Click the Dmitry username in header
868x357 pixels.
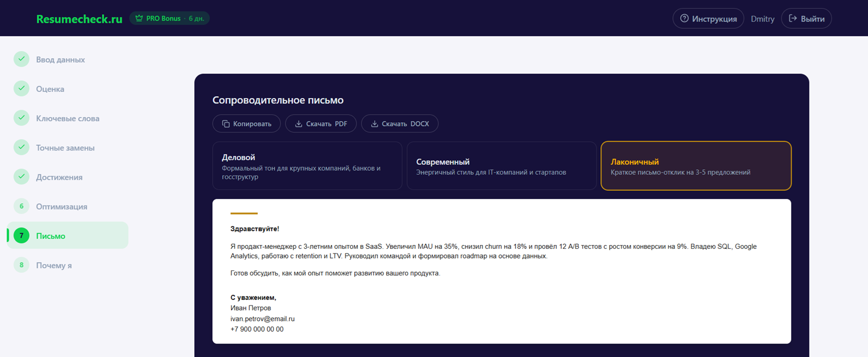(762, 19)
